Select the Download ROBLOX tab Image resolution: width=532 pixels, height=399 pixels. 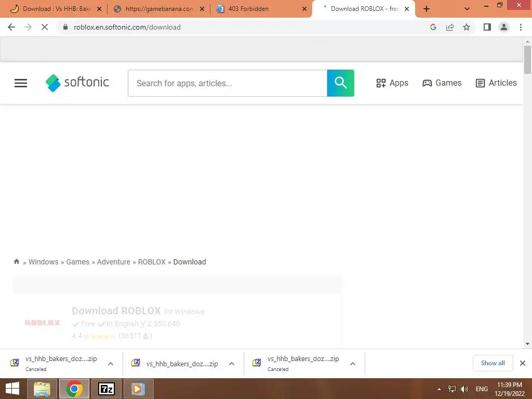(x=363, y=9)
